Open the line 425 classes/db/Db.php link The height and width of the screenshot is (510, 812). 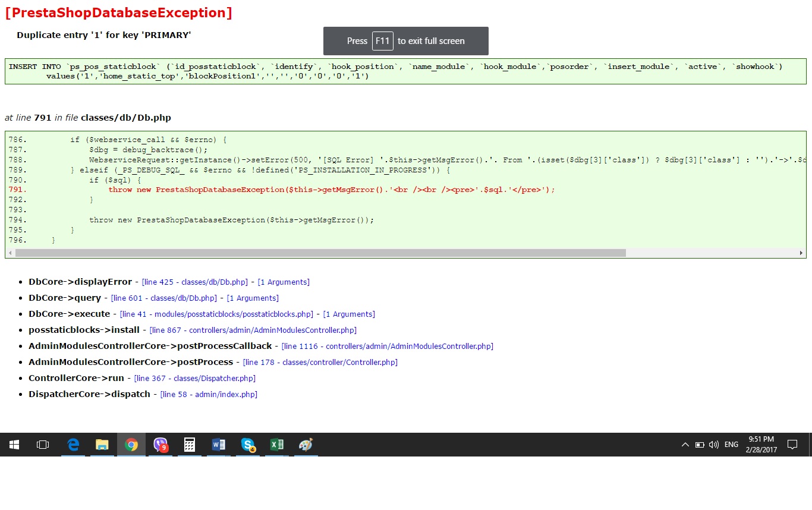pyautogui.click(x=195, y=282)
